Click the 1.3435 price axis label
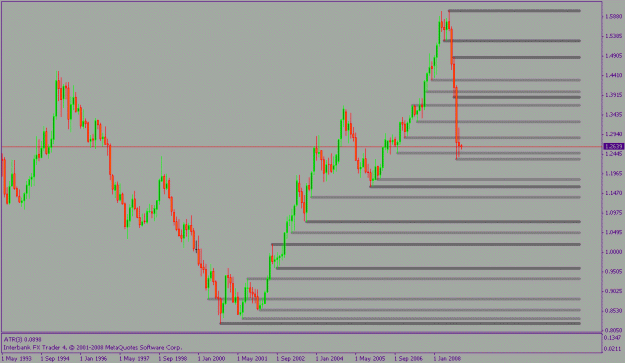 coord(614,115)
